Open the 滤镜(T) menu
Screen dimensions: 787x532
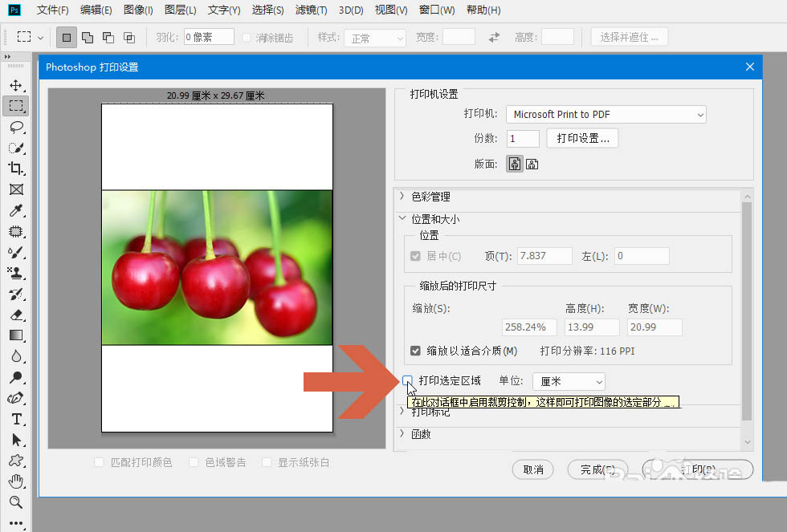tap(312, 10)
